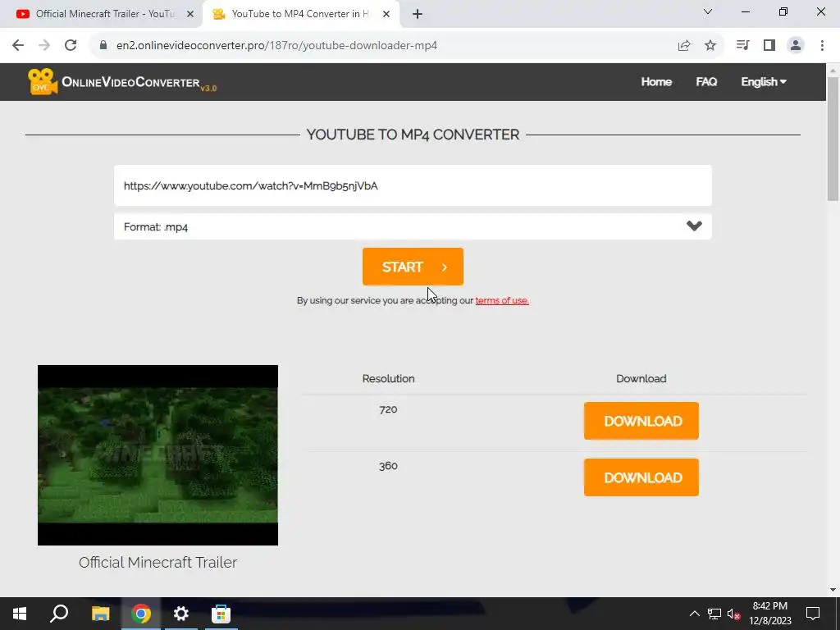Screen dimensions: 840x630
Task: Click the browser address bar URL
Action: point(276,46)
